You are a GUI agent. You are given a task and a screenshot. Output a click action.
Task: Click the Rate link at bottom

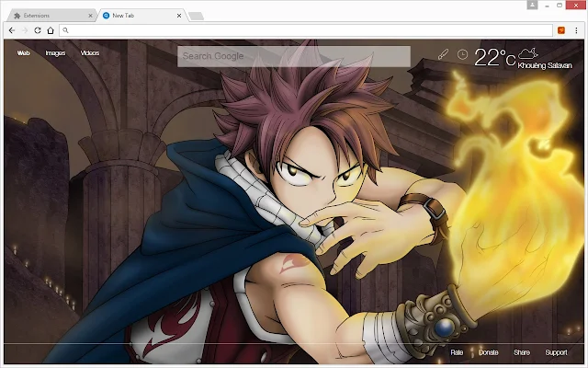coord(457,352)
